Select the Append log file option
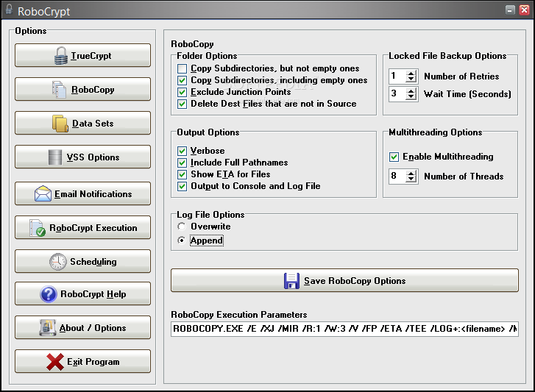The width and height of the screenshot is (535, 392). 182,240
